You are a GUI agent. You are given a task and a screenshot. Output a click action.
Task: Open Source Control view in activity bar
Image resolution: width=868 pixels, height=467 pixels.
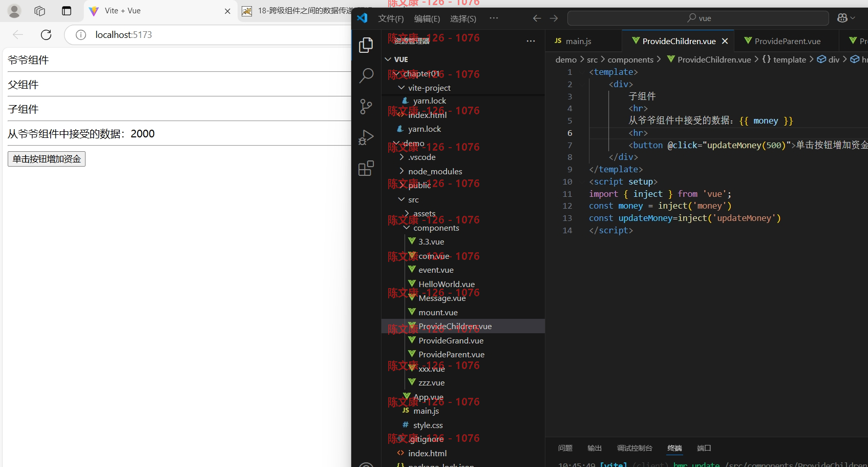[x=366, y=107]
